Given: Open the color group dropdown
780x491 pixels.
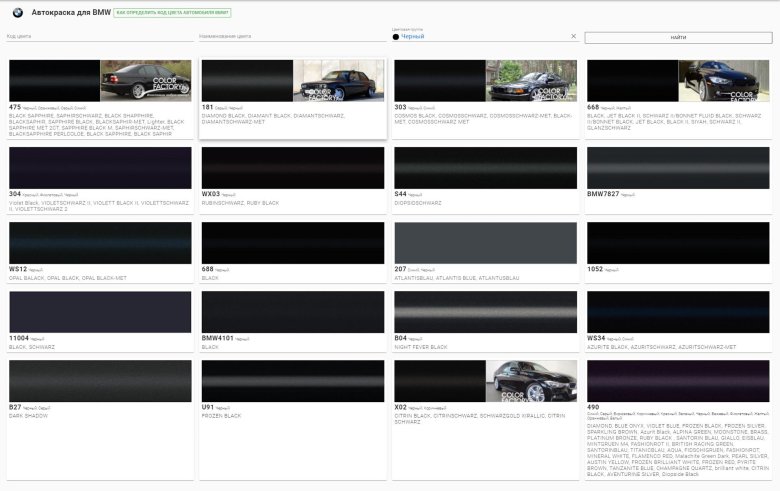Looking at the screenshot, I should pos(480,36).
